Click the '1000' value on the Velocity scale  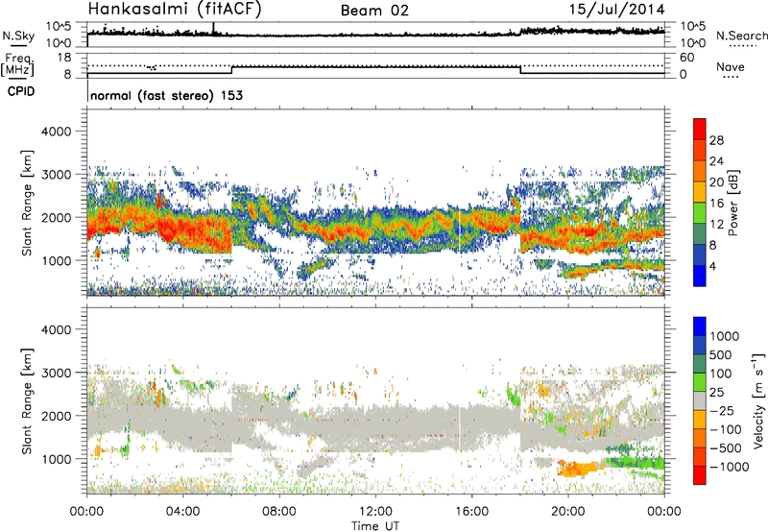point(725,336)
